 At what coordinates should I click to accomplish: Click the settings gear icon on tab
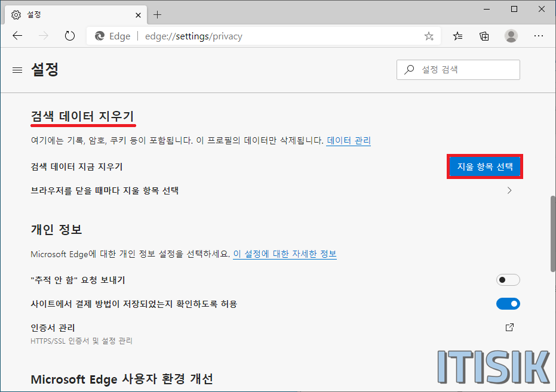point(16,15)
